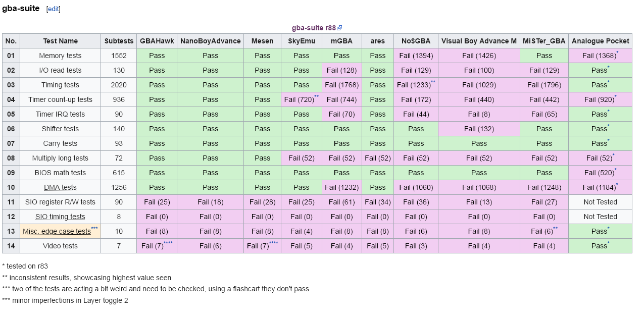Click ares Fail (34) cell
This screenshot has width=644, height=317.
[x=377, y=202]
